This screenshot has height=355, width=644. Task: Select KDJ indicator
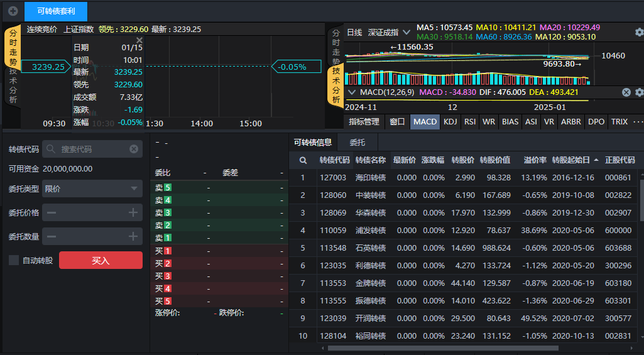(450, 122)
